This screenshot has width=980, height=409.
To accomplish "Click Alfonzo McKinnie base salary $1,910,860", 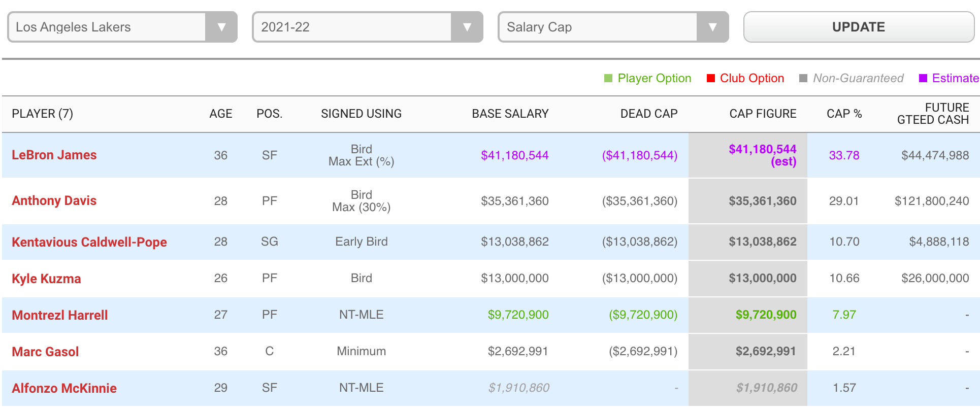I will (x=519, y=388).
